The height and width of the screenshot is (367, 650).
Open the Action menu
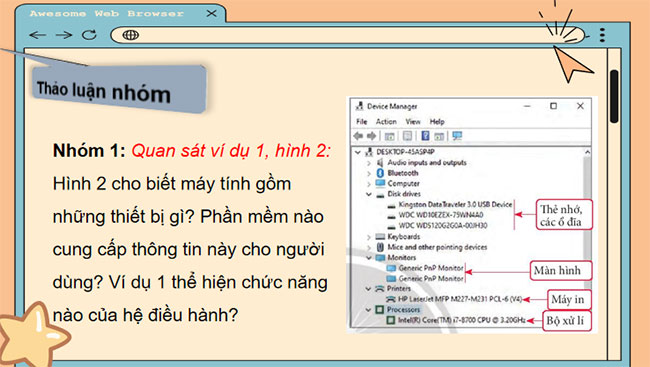pos(386,122)
